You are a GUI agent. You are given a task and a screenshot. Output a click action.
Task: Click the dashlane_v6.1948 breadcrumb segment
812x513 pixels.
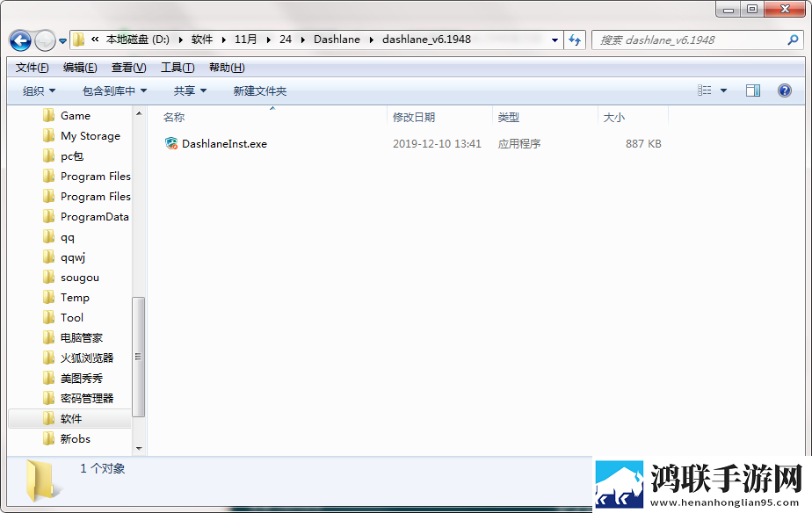coord(426,40)
